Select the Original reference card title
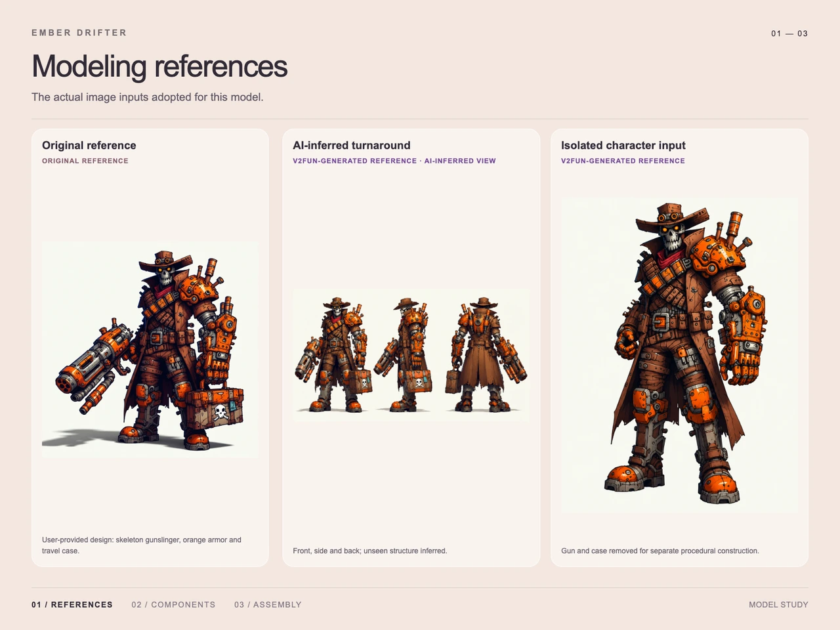This screenshot has height=630, width=840. point(89,145)
